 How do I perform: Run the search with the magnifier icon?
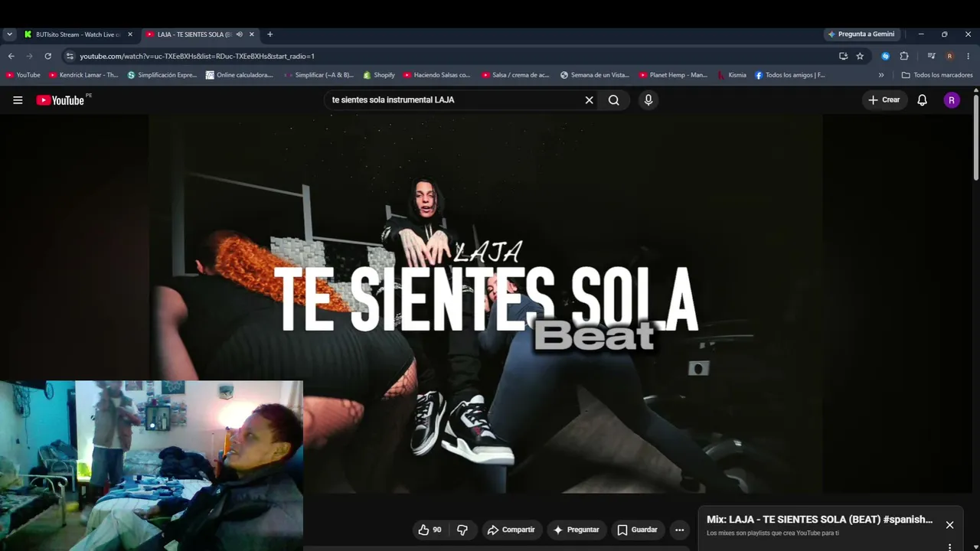(x=614, y=100)
